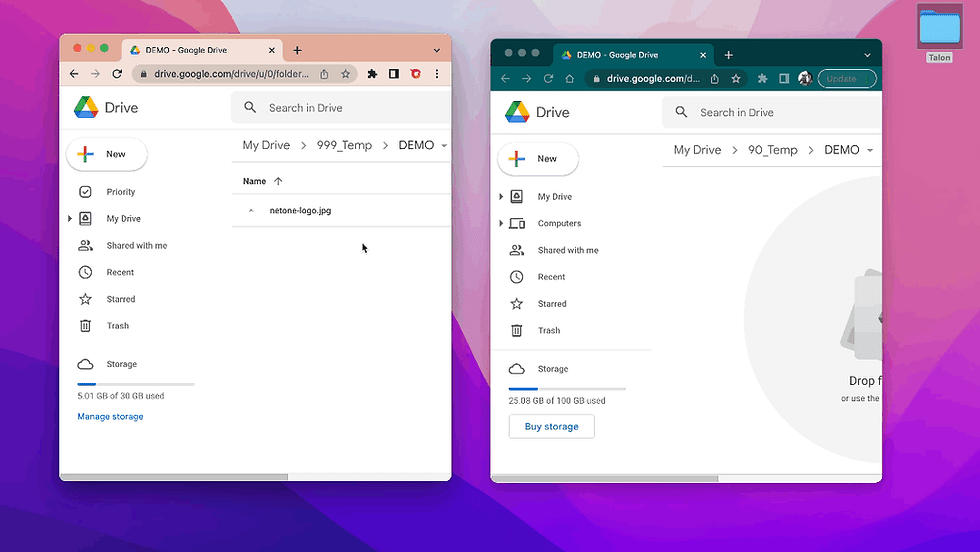Screen dimensions: 980x552
Task: Open three-dot Chrome menu in left window
Action: (437, 74)
